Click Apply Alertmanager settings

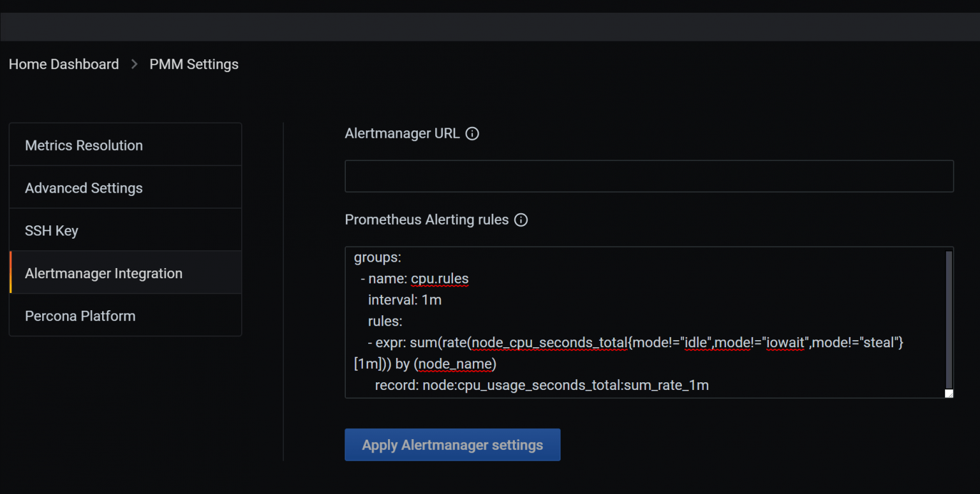(452, 445)
